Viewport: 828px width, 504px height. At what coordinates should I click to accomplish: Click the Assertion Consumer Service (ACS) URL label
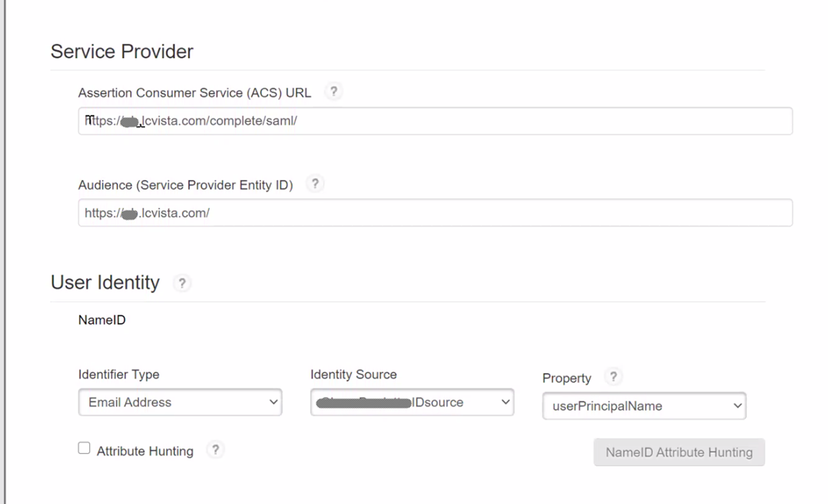(194, 93)
